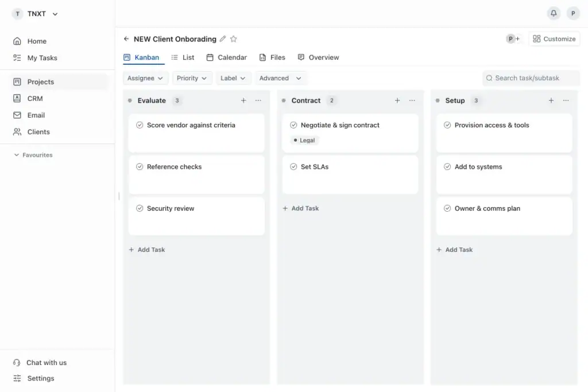Edit project name with pencil icon
The width and height of the screenshot is (588, 392).
[223, 39]
